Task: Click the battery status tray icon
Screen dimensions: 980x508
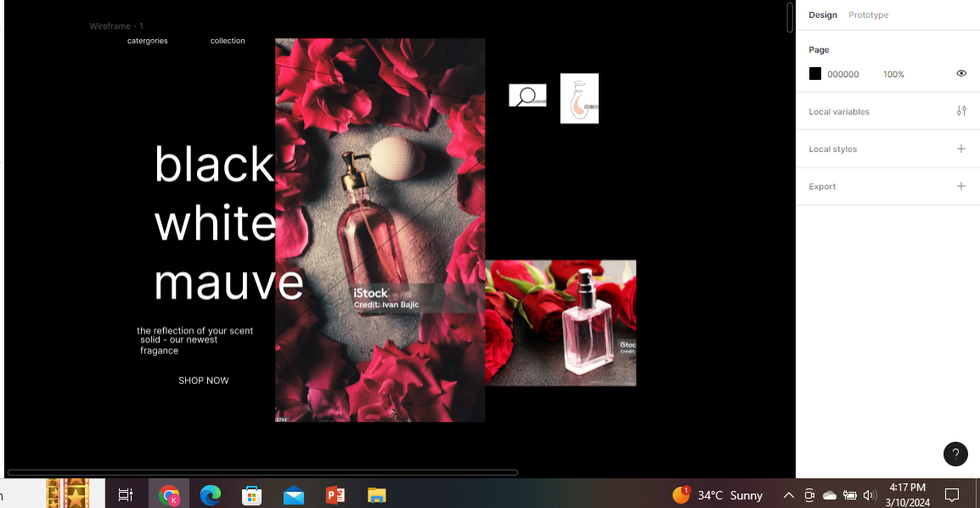Action: (x=849, y=495)
